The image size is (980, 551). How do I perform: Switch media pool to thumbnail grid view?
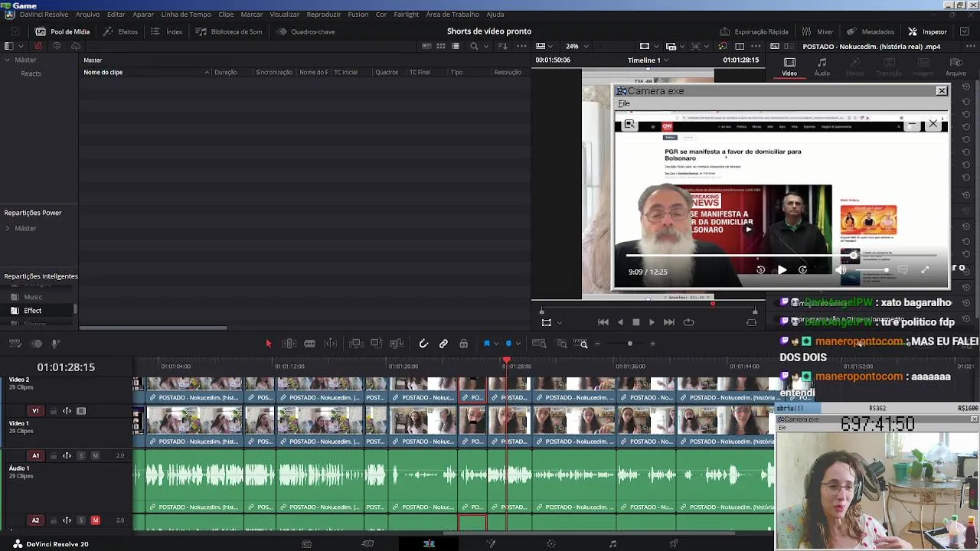[440, 46]
